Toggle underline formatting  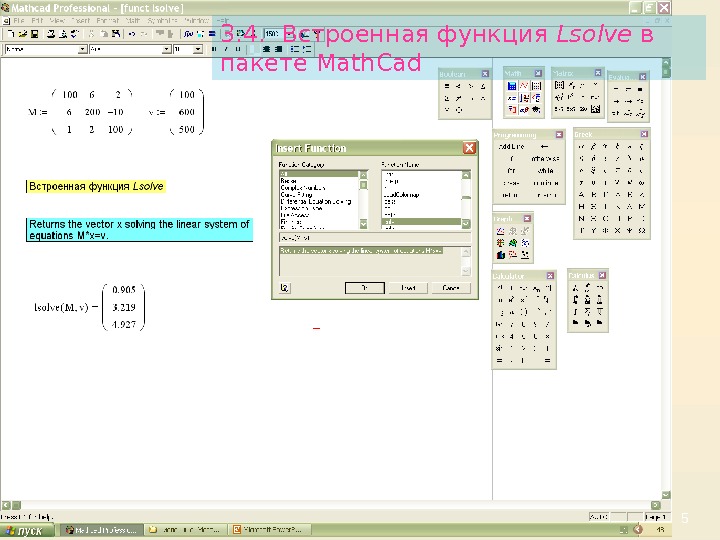click(238, 49)
